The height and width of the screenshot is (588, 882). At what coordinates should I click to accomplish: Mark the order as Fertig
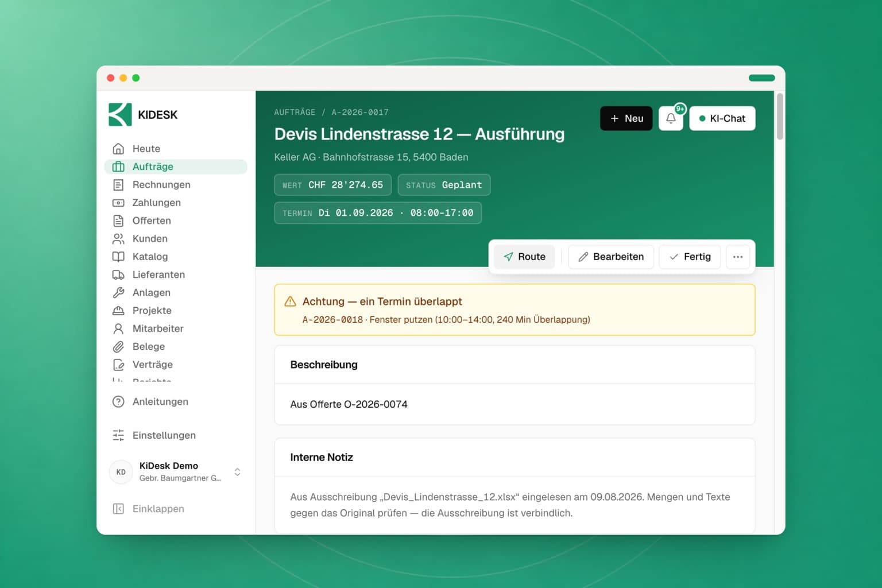pos(690,257)
